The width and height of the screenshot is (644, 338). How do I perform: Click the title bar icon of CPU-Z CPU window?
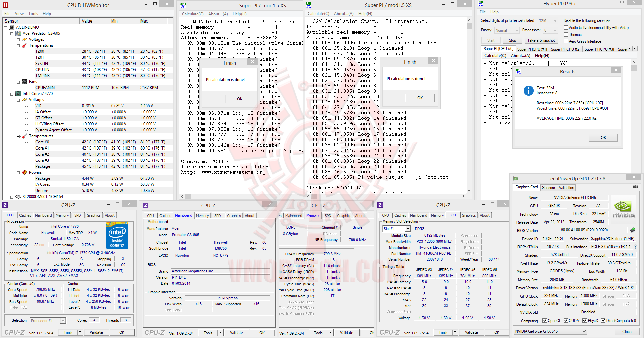(x=5, y=205)
